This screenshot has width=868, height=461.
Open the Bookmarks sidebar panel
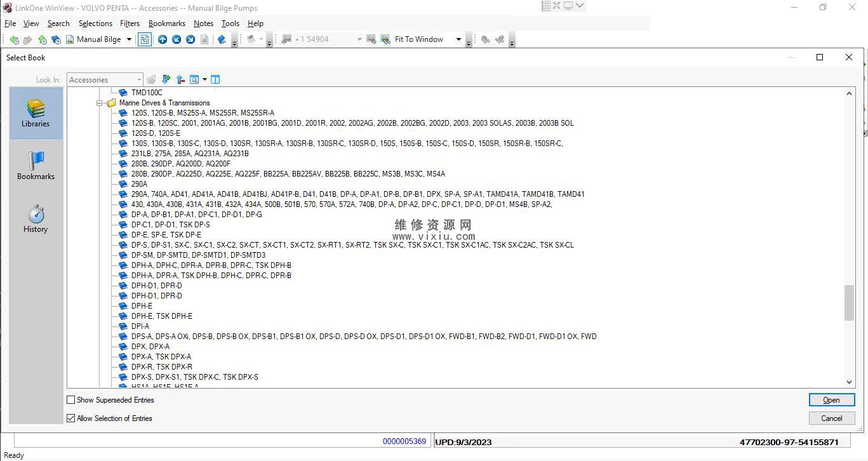coord(36,166)
